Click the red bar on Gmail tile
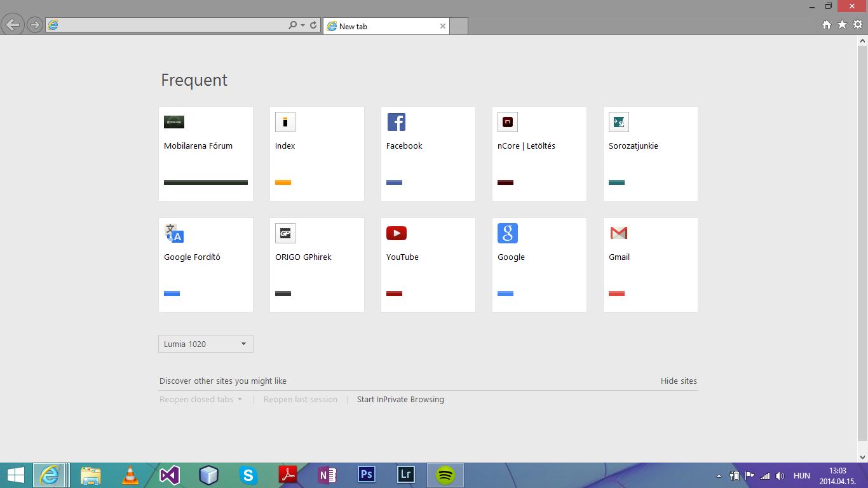This screenshot has width=868, height=488. (x=616, y=294)
